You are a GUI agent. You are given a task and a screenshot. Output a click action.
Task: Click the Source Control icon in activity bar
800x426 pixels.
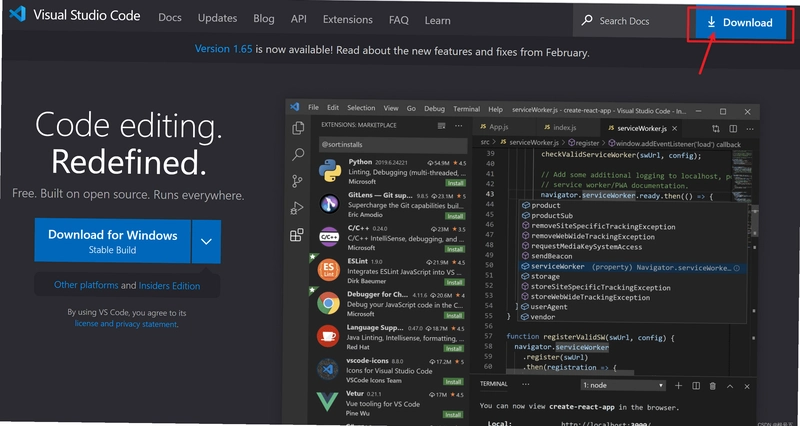pyautogui.click(x=297, y=181)
